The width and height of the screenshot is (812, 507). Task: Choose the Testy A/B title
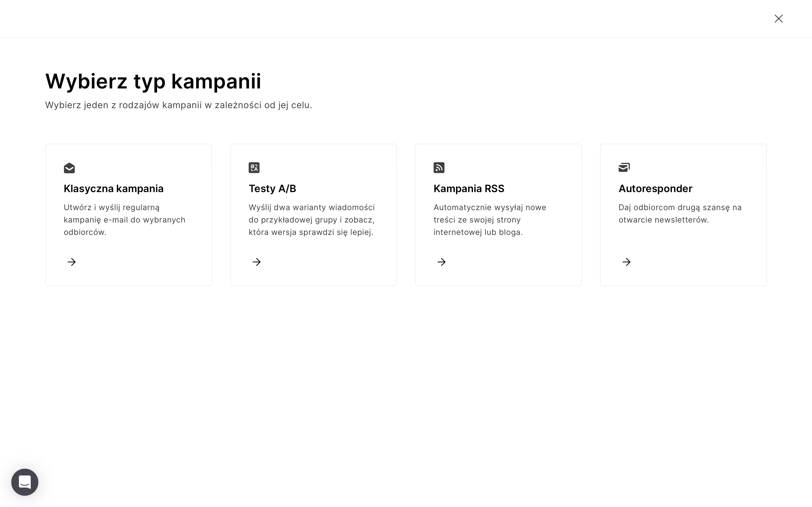click(272, 188)
